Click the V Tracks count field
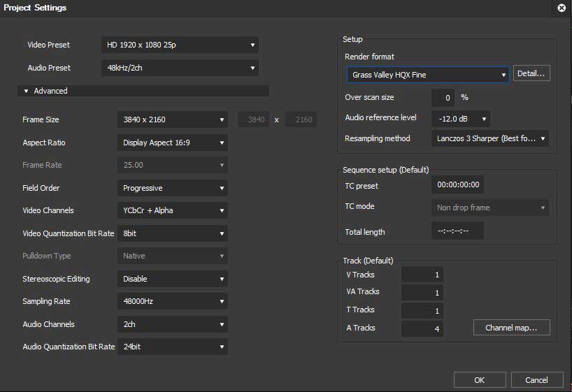572x392 pixels. (x=422, y=275)
